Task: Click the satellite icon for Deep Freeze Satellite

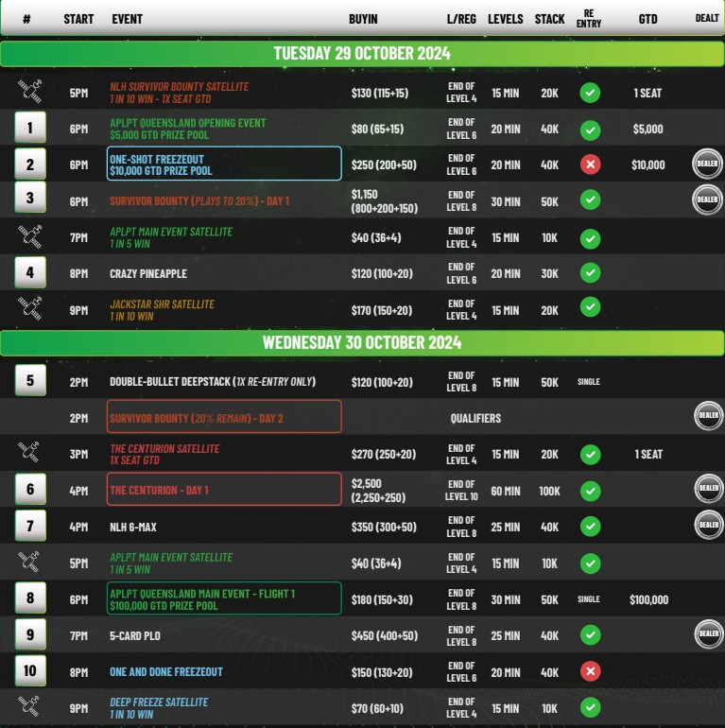Action: [30, 707]
